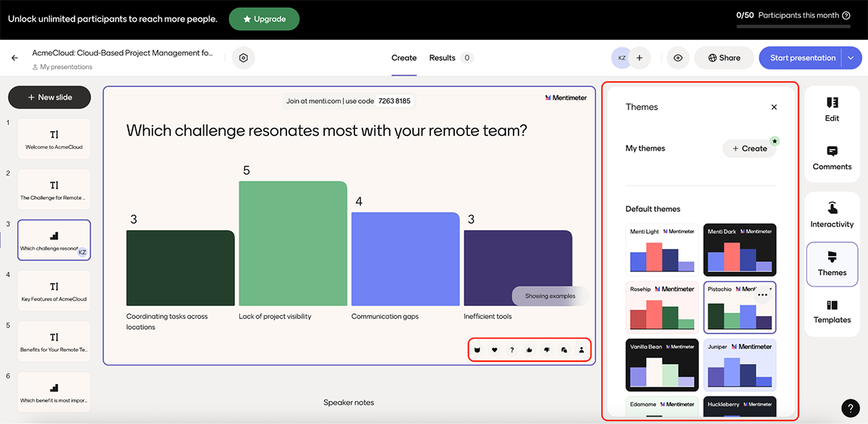Switch to the Results tab
The width and height of the screenshot is (868, 424).
point(442,58)
